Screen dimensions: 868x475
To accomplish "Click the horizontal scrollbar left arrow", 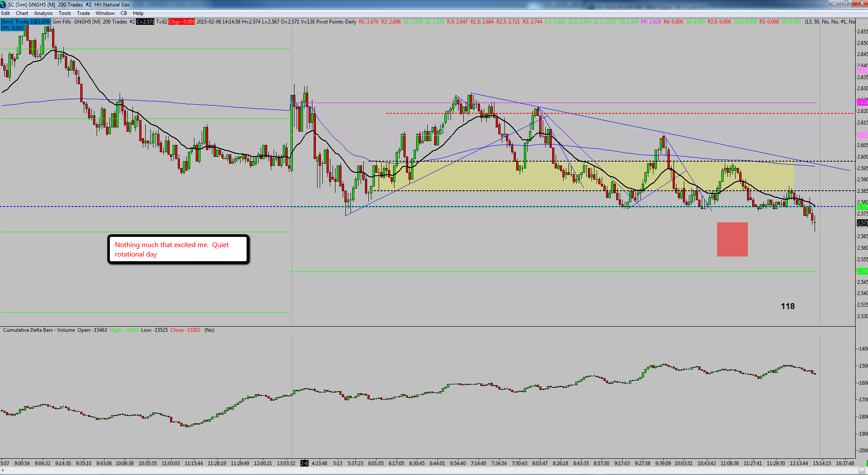I will [3, 471].
